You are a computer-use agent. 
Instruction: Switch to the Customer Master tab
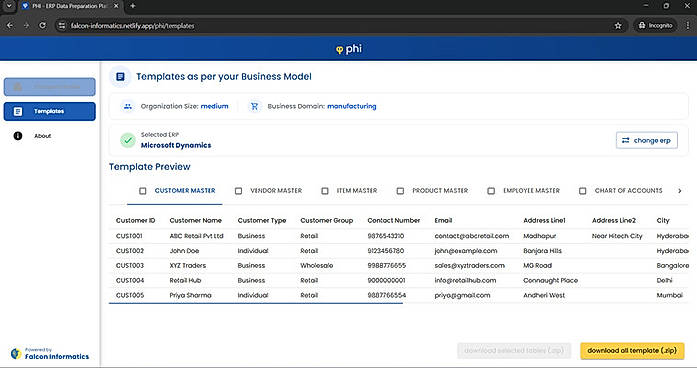point(185,191)
